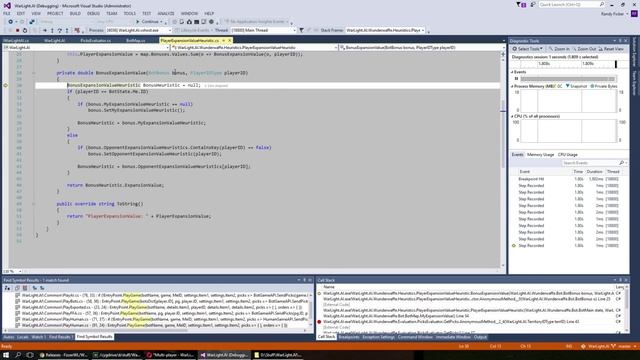640x360 pixels.
Task: Click Select Tools in Diagnostic Tools
Action: click(527, 49)
